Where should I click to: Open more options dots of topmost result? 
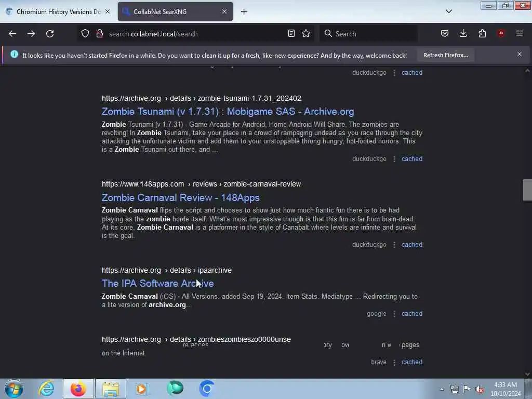(394, 73)
